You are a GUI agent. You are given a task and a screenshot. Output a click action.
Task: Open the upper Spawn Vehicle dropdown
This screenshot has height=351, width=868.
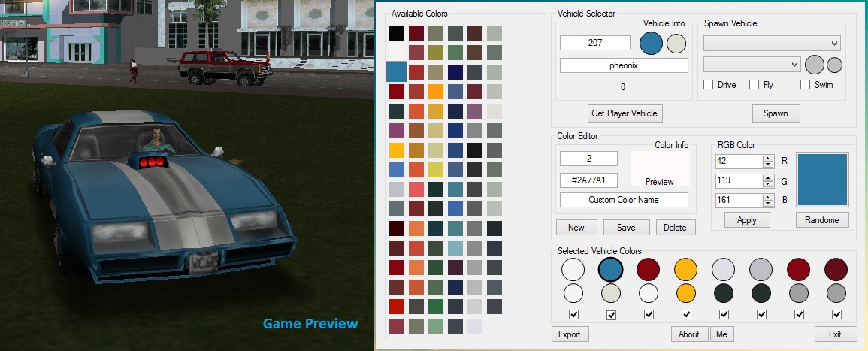(x=772, y=43)
